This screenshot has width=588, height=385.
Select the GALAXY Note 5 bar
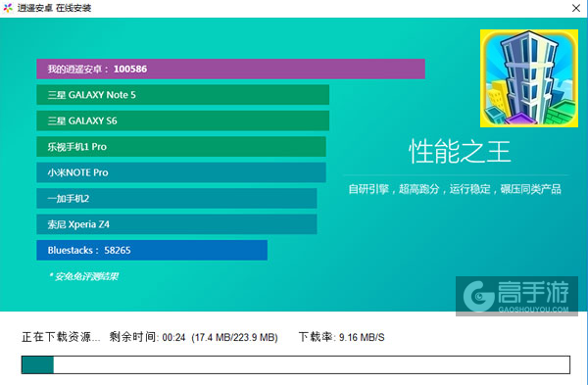pyautogui.click(x=182, y=95)
